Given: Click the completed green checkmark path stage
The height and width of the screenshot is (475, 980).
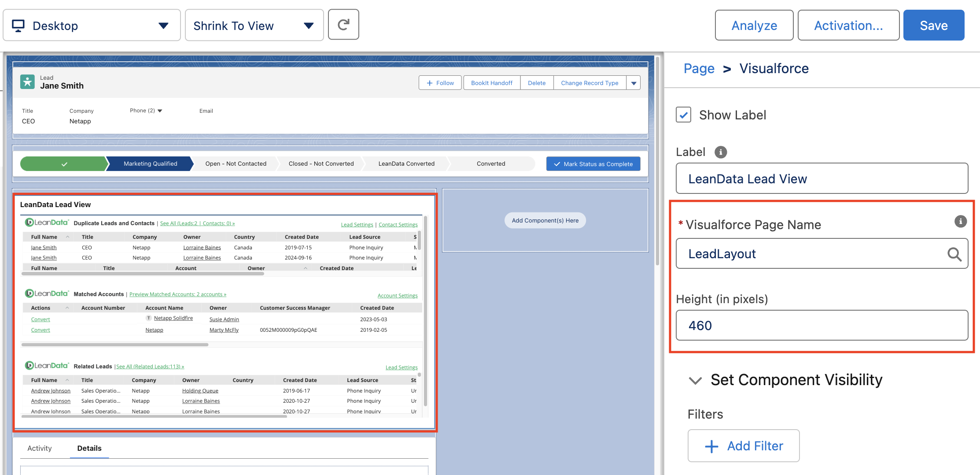Looking at the screenshot, I should [64, 164].
